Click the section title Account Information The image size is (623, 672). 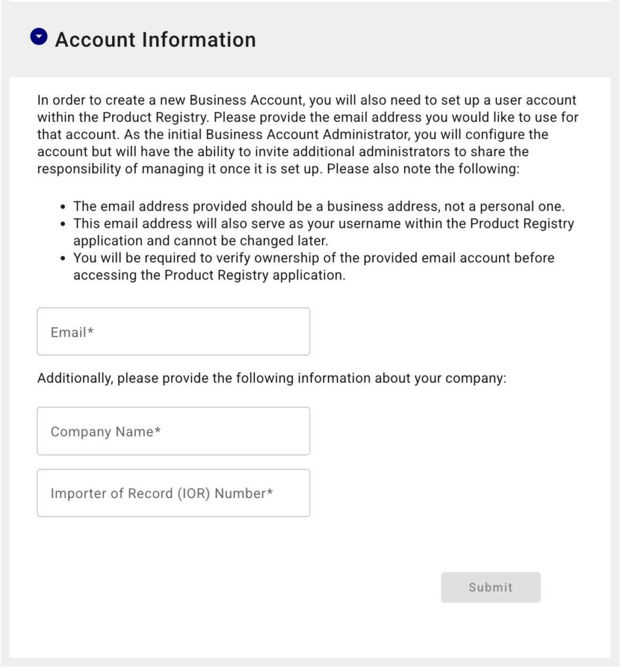156,40
